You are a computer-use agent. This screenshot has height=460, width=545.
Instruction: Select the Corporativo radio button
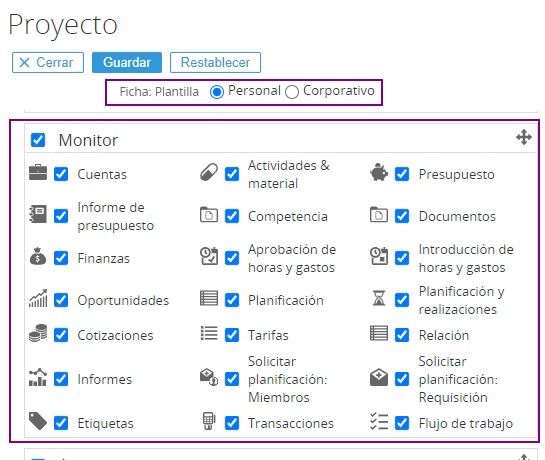click(292, 92)
